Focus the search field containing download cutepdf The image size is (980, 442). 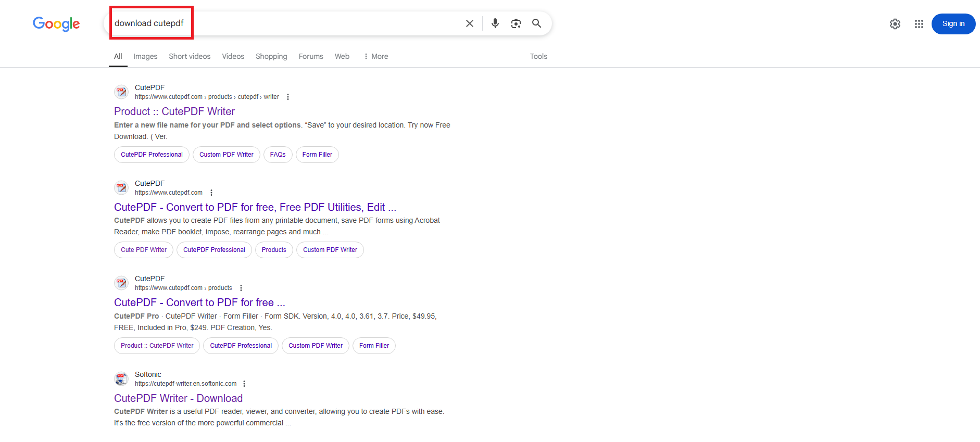(286, 23)
